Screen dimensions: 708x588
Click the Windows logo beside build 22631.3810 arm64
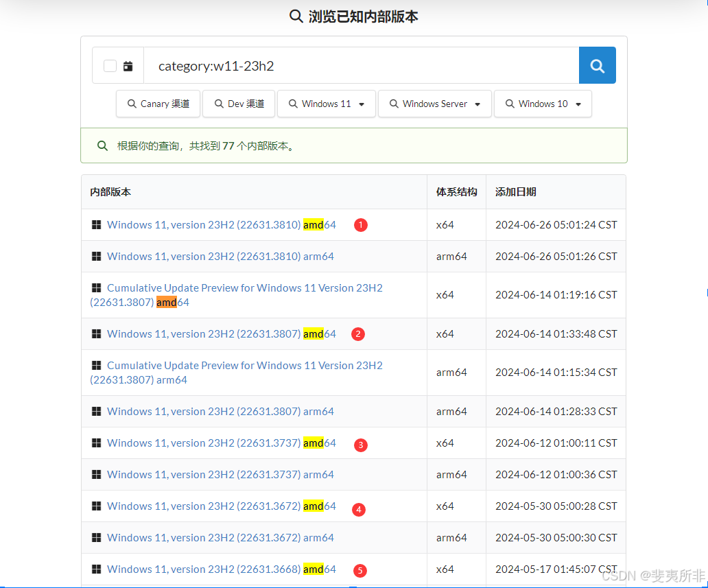point(96,256)
